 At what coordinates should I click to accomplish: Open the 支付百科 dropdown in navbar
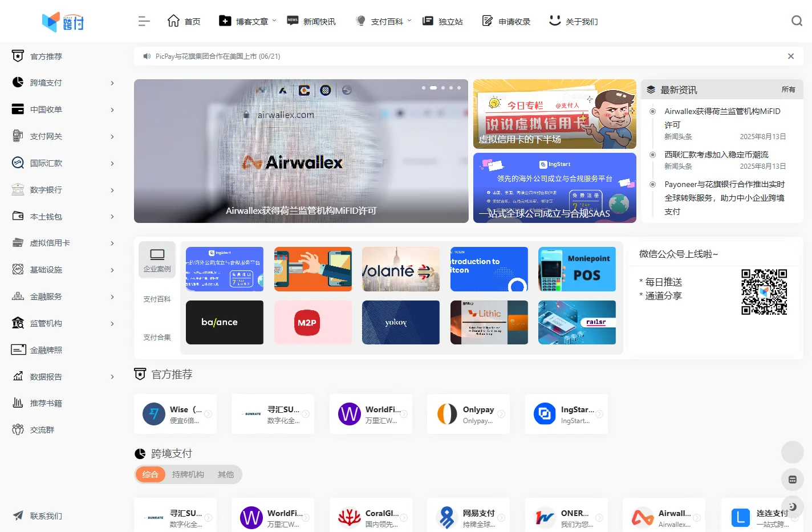pos(384,21)
